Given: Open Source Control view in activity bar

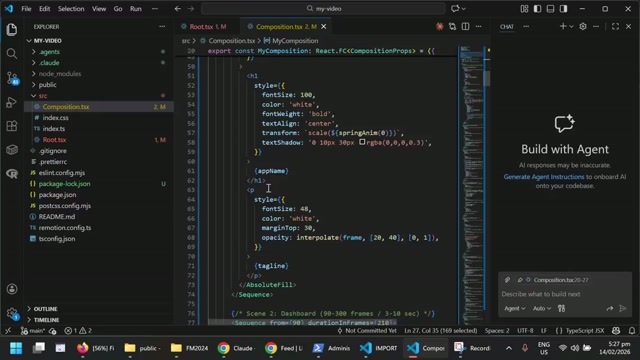Looking at the screenshot, I should click(12, 78).
